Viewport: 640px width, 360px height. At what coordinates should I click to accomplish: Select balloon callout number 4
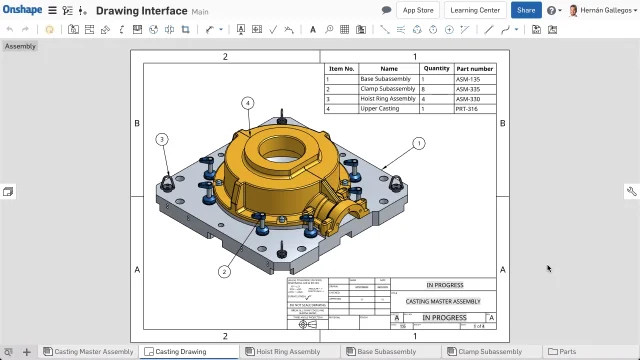click(x=247, y=103)
